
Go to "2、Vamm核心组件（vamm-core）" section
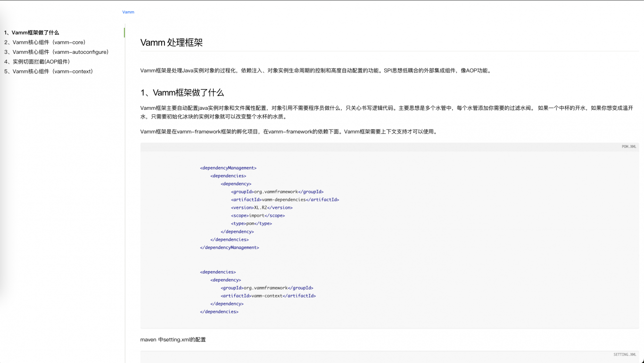[45, 42]
